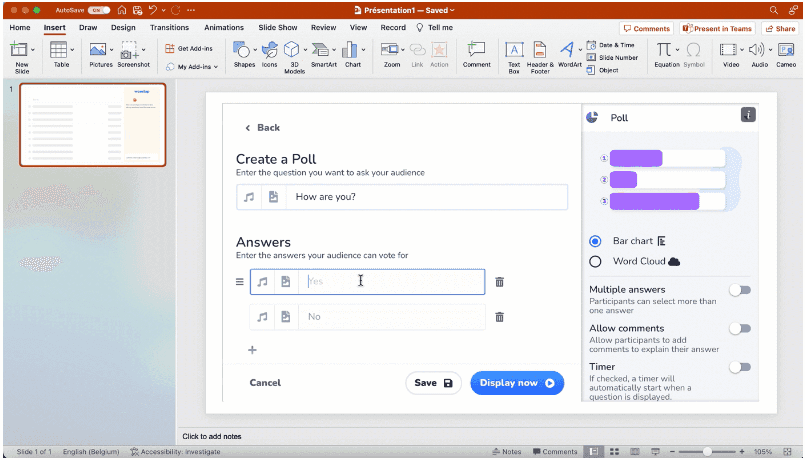The width and height of the screenshot is (805, 460).
Task: Turn on the Timer toggle
Action: click(x=740, y=367)
